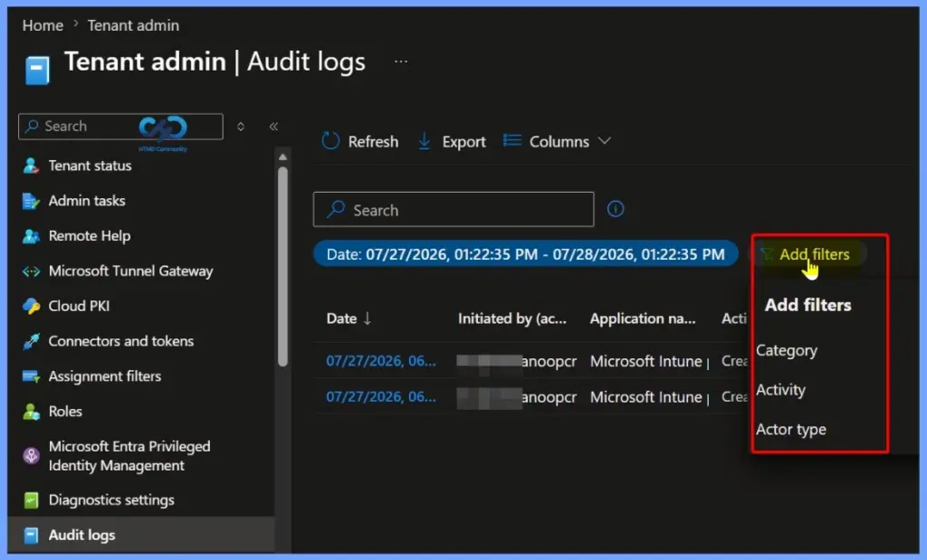The width and height of the screenshot is (927, 560).
Task: Click Microsoft Intune cell in the first row
Action: [x=650, y=361]
